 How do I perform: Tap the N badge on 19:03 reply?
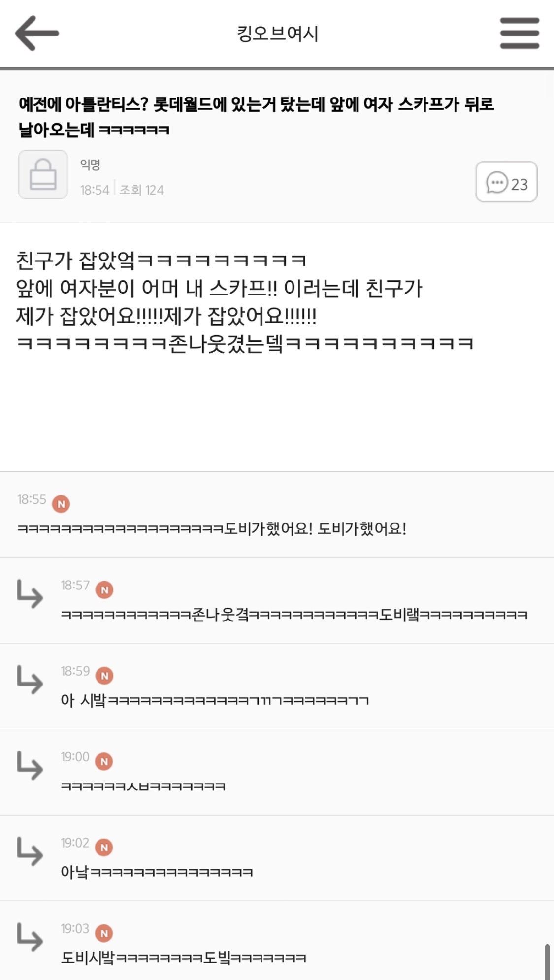click(x=104, y=933)
